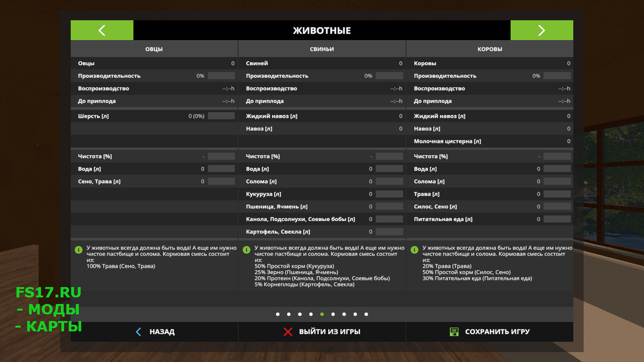Screen dimensions: 644x362
Task: Select the active green page dot
Action: 322,314
